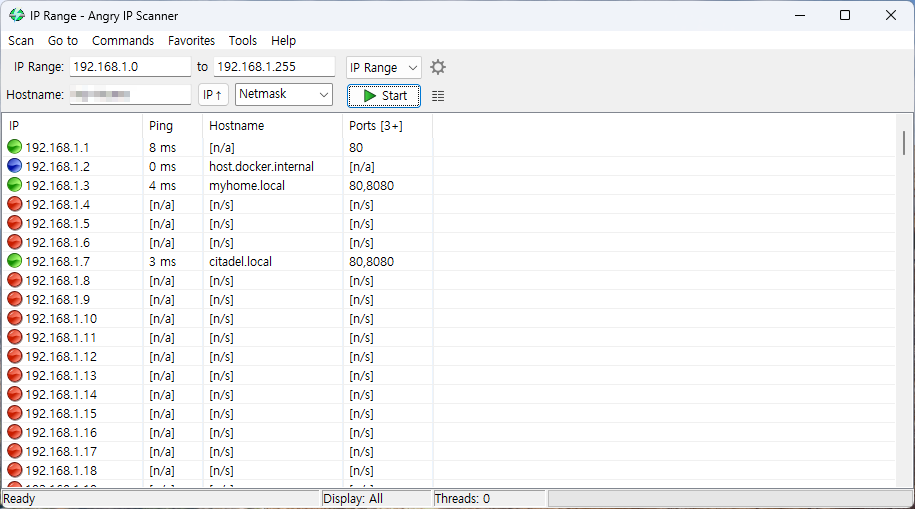Click green status icon for 192.168.1.1
915x509 pixels.
15,148
